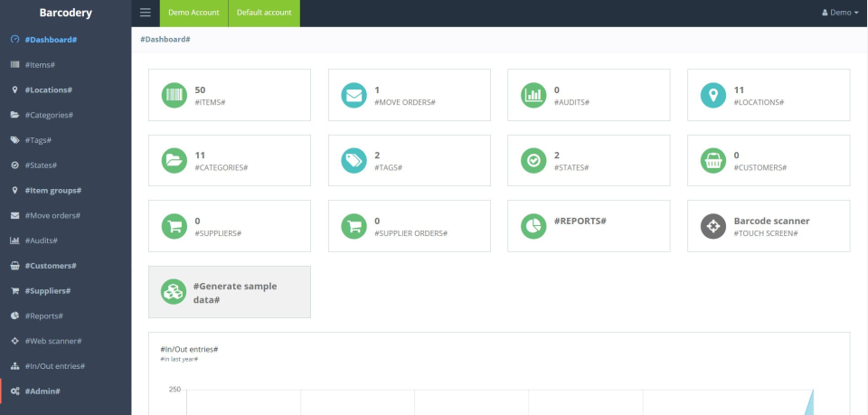Viewport: 868px width, 415px height.
Task: Switch to the Demo Account tab
Action: (193, 14)
